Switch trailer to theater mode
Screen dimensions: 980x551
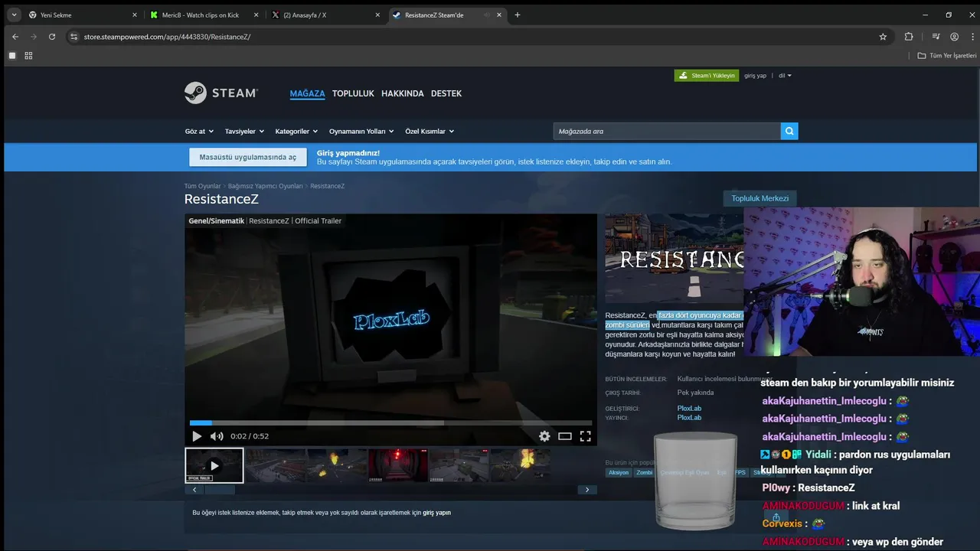tap(565, 436)
